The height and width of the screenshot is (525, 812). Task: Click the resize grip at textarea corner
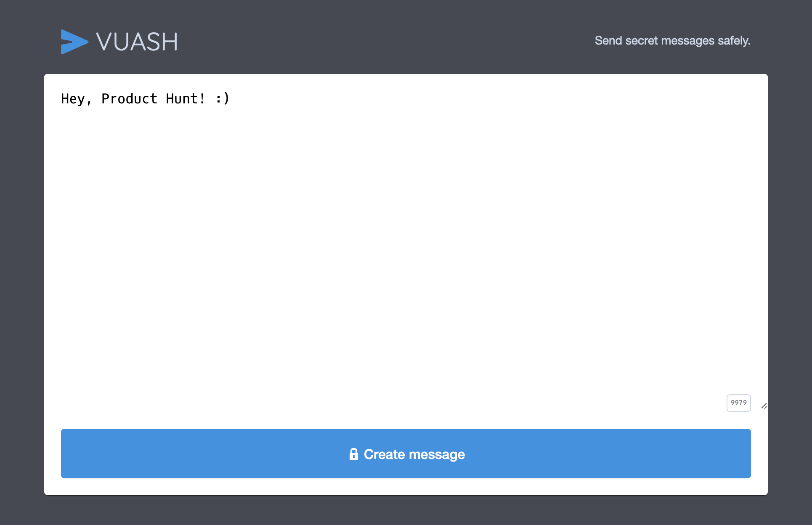765,406
